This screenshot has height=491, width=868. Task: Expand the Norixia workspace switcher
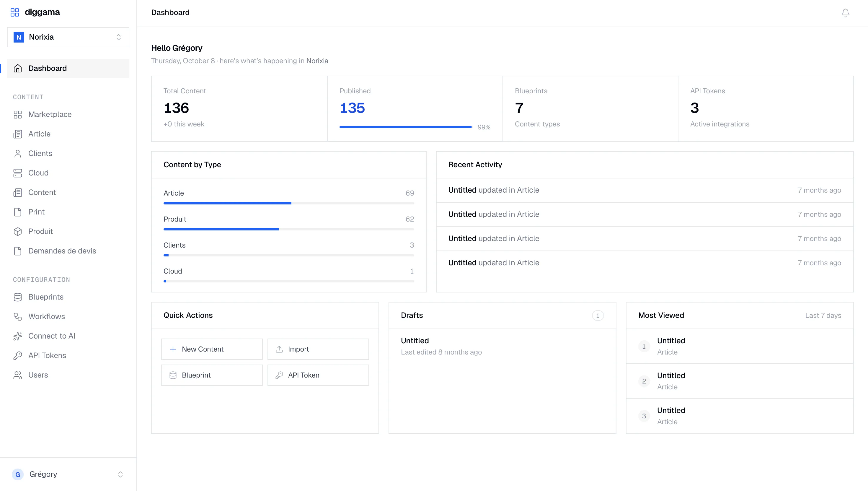[68, 37]
